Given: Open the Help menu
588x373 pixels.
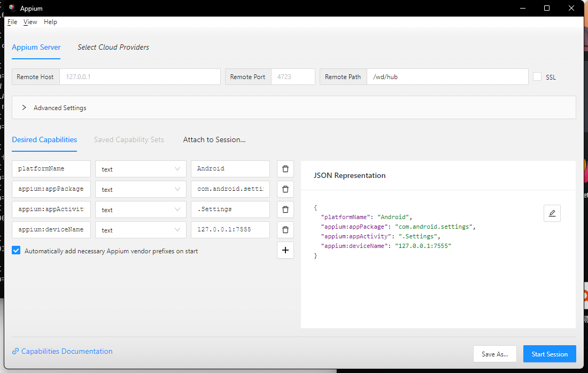Looking at the screenshot, I should (x=50, y=22).
